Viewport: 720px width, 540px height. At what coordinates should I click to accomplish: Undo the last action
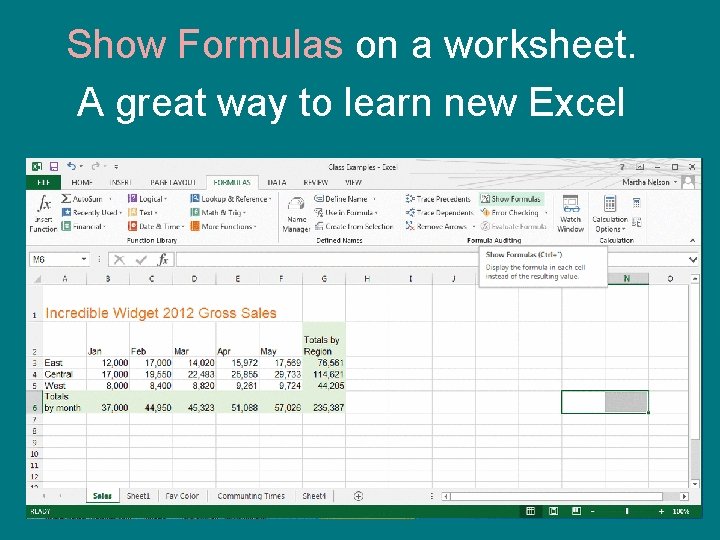tap(71, 166)
